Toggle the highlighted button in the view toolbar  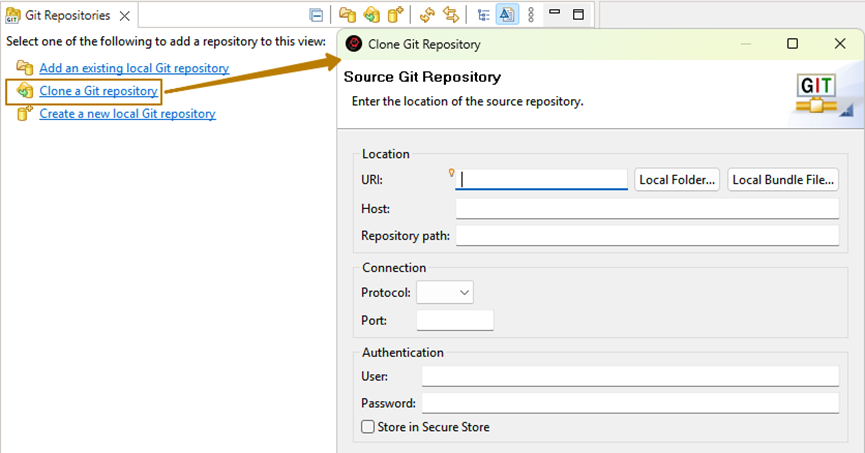click(507, 15)
